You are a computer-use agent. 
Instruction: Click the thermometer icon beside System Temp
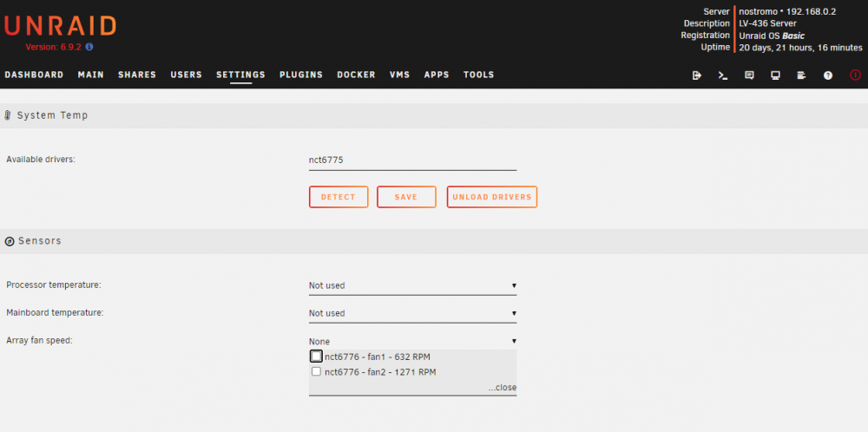[x=8, y=115]
